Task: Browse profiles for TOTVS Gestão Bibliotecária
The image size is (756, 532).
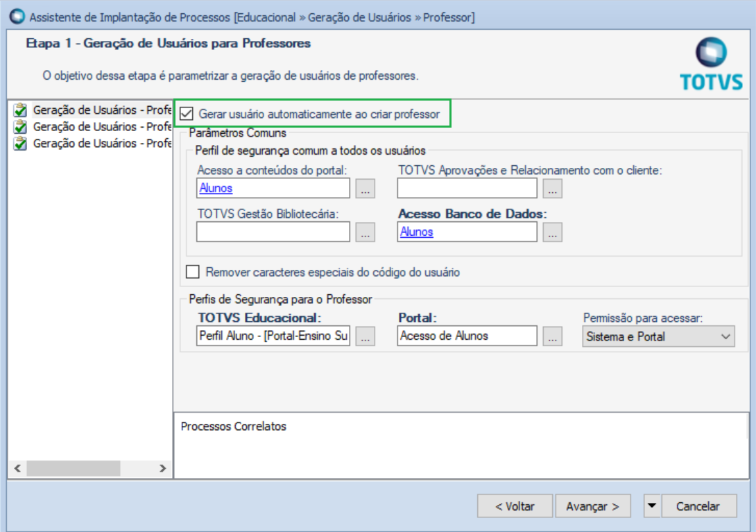Action: [x=365, y=232]
